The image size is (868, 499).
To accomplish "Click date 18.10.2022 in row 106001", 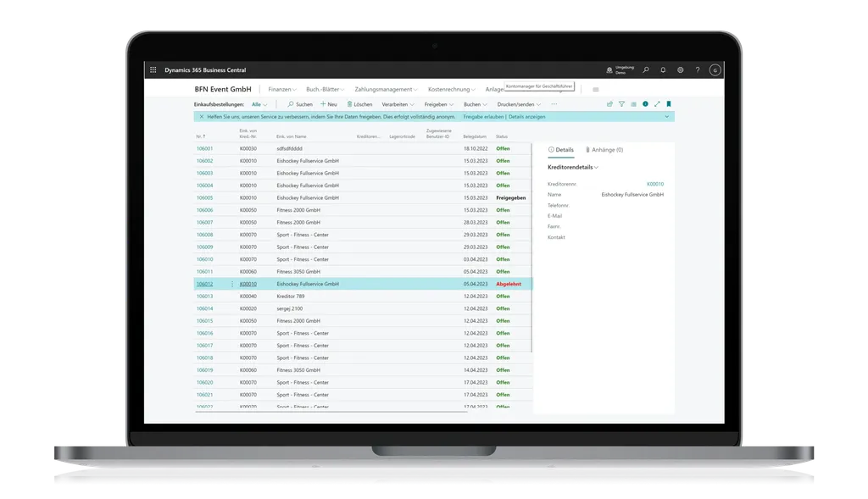I will click(476, 149).
